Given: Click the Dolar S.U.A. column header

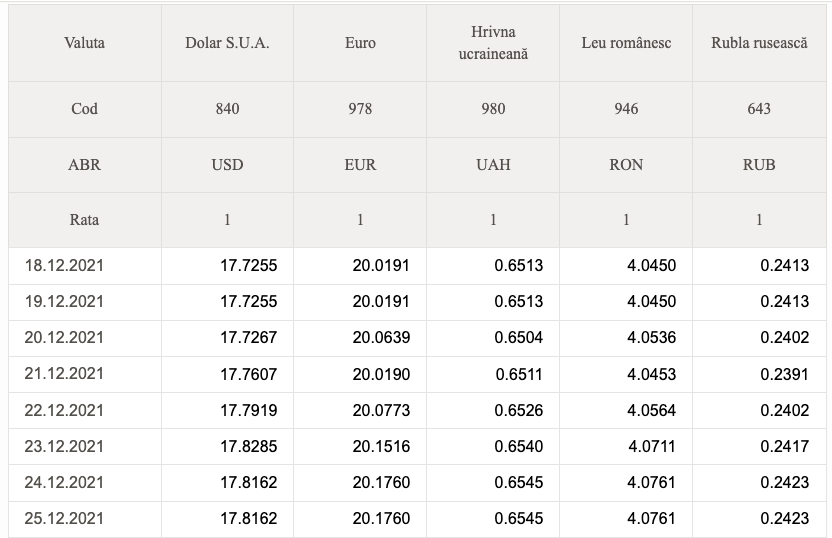Looking at the screenshot, I should pyautogui.click(x=227, y=43).
